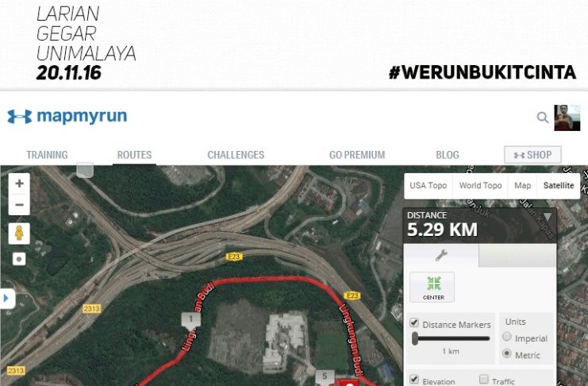Viewport: 588px width, 386px height.
Task: Select the Metric units radio button
Action: pos(506,353)
